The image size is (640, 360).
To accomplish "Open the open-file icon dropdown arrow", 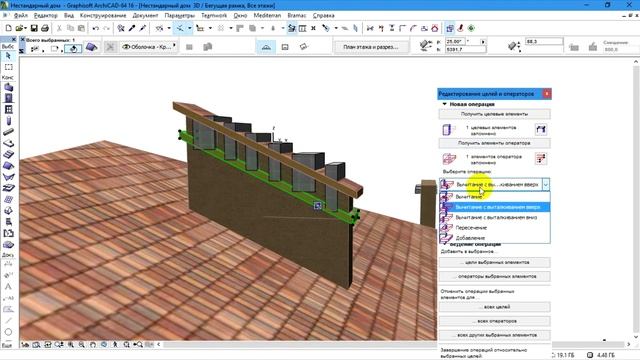I will pyautogui.click(x=26, y=28).
